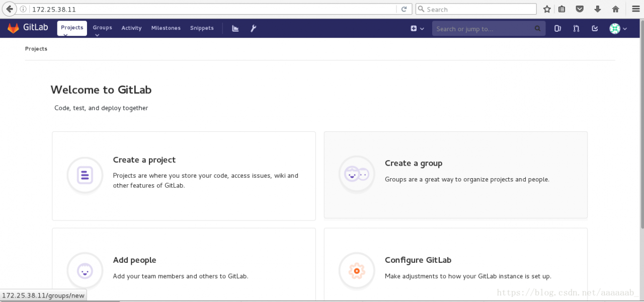The height and width of the screenshot is (302, 644).
Task: Go to Activity page
Action: (131, 28)
